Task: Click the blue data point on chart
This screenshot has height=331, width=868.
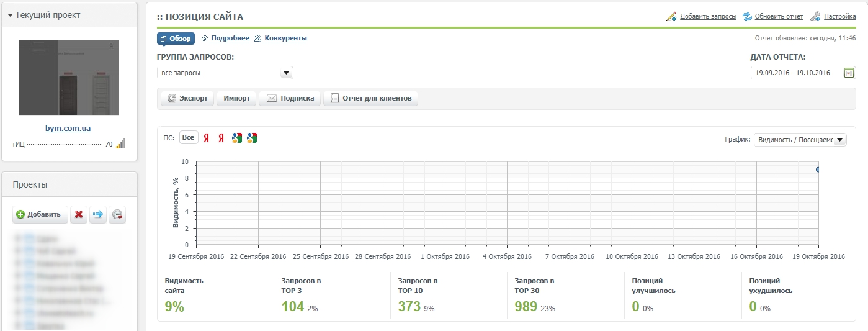Action: (x=818, y=170)
